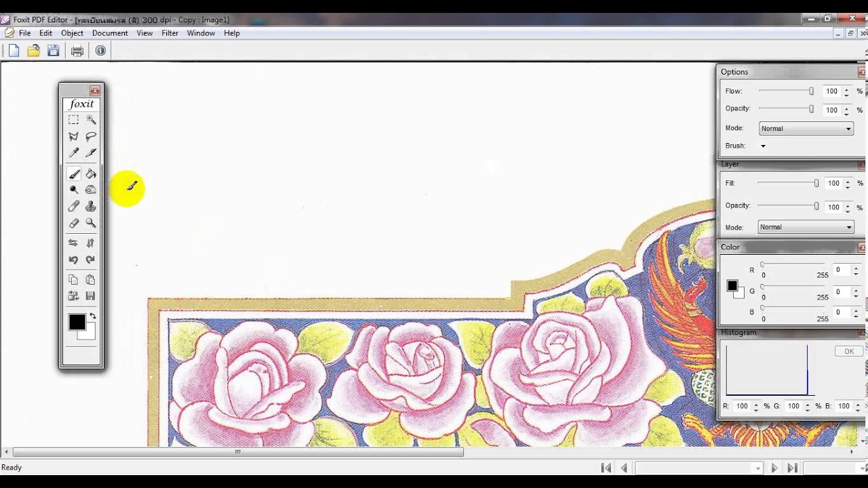Select the magnifier zoom tool
Screen dimensions: 868x488
pyautogui.click(x=91, y=223)
